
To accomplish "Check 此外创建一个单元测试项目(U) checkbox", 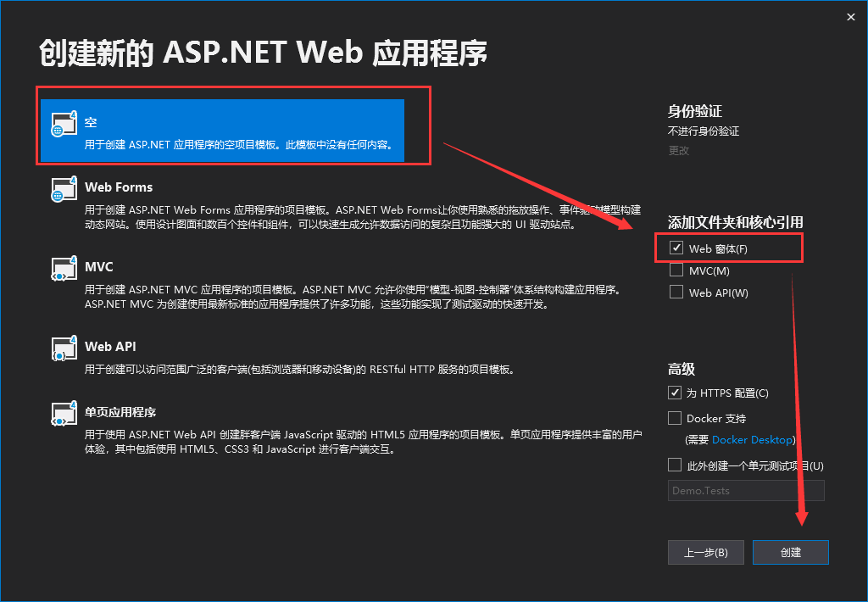I will (674, 465).
